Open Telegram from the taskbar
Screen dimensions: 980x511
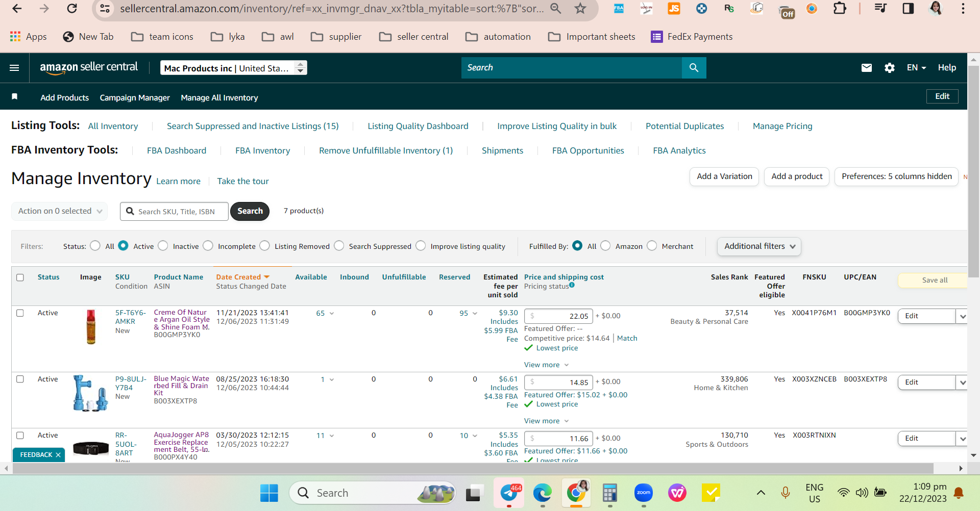coord(509,493)
